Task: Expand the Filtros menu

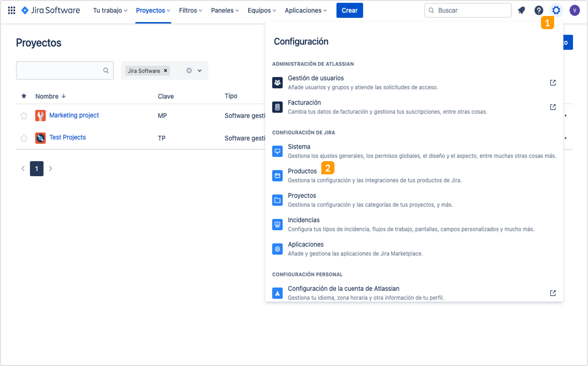Action: tap(191, 10)
